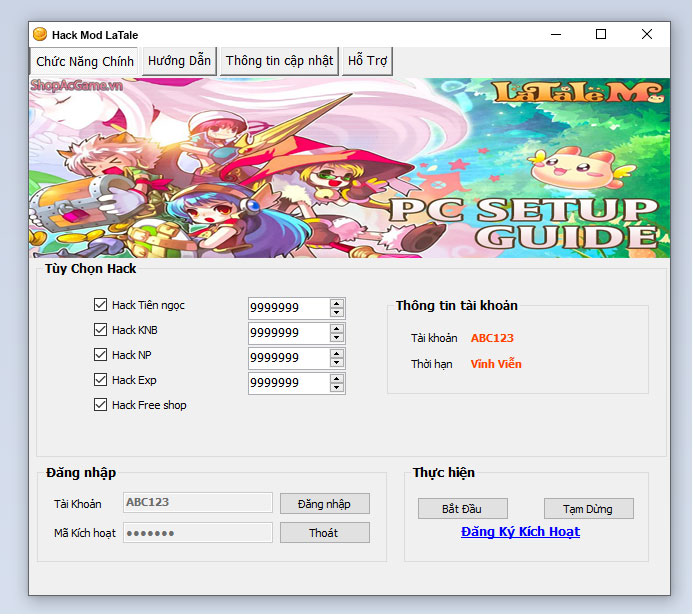Switch to the Chức Năng Chính tab
693x616 pixels.
[x=84, y=61]
